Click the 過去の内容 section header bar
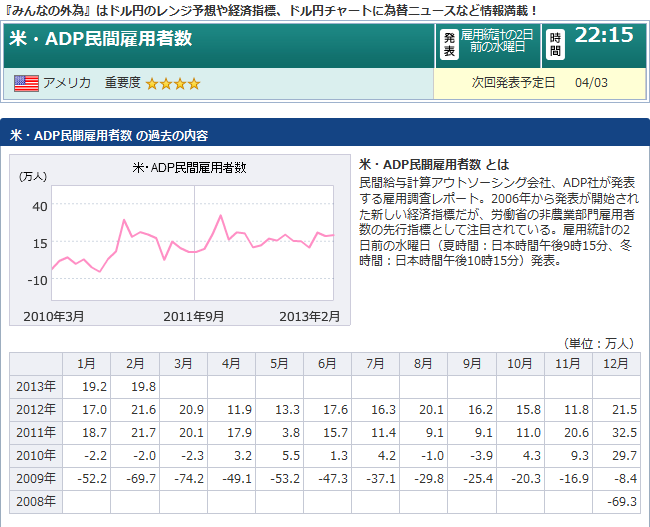The height and width of the screenshot is (527, 650). (324, 134)
